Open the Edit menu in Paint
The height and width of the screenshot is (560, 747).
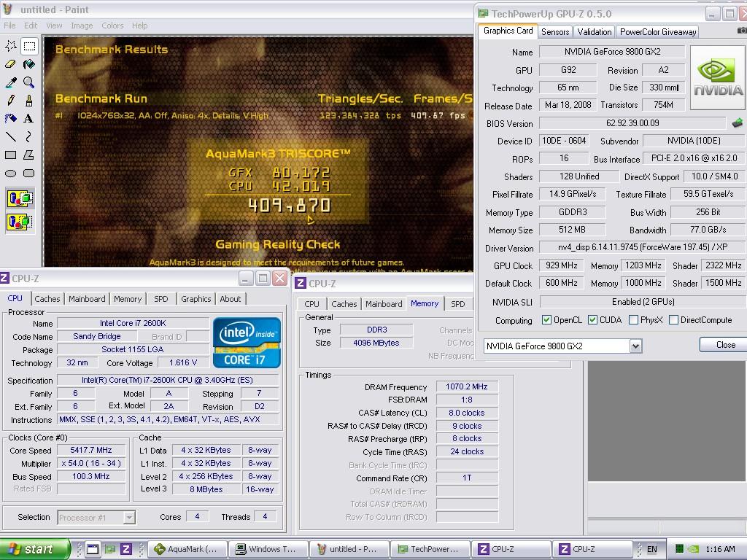31,26
